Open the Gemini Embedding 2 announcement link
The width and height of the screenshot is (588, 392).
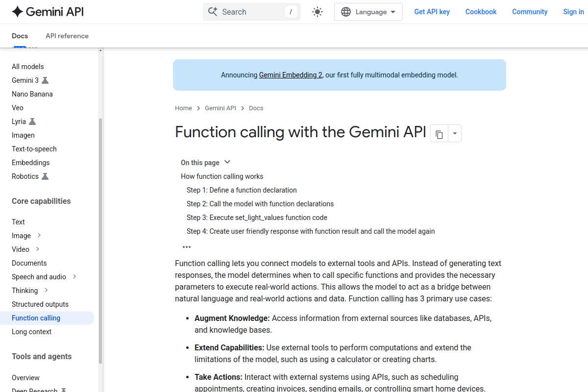[x=291, y=75]
